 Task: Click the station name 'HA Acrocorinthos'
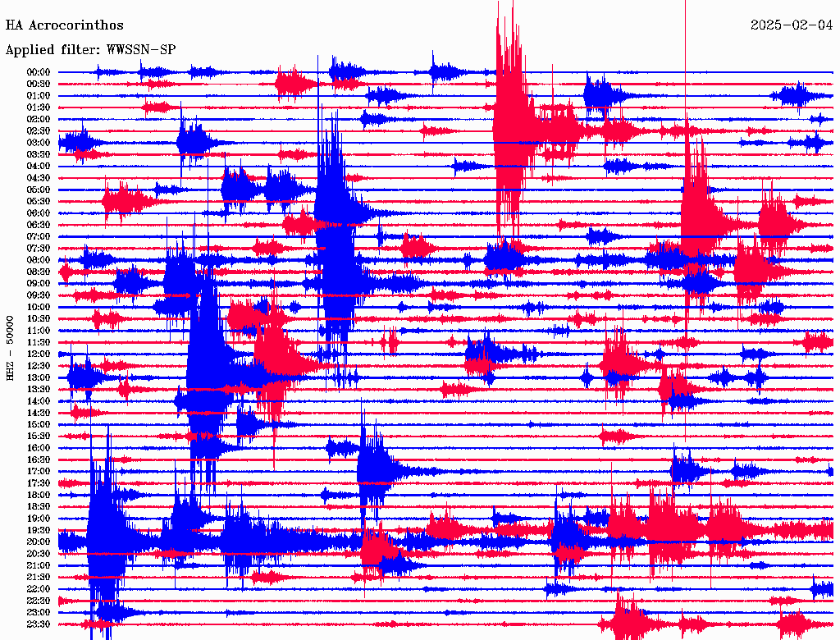point(64,25)
